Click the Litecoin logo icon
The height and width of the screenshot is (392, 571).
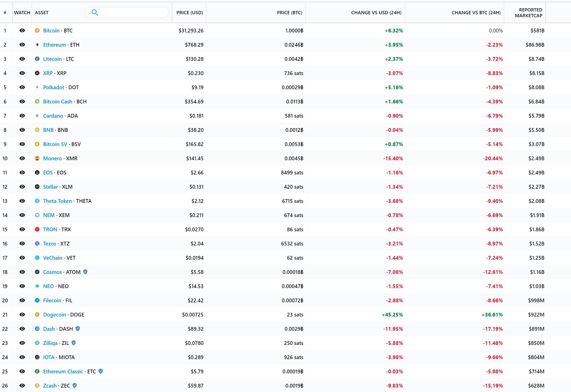(x=37, y=59)
